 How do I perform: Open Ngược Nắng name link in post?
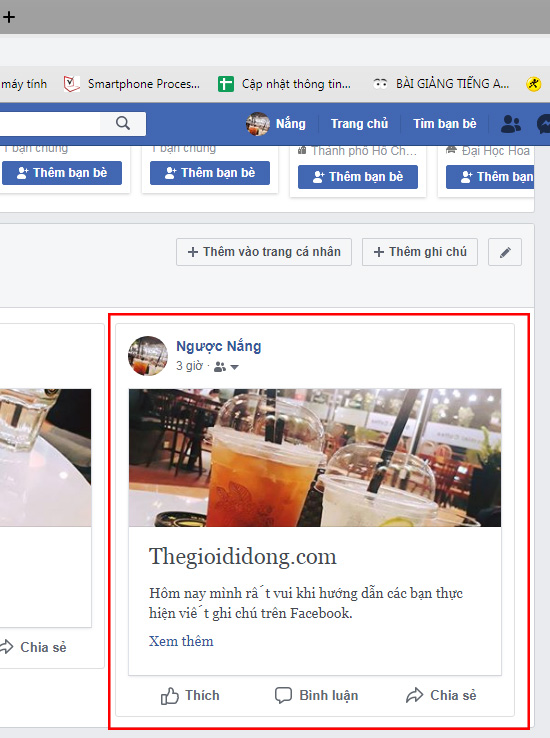click(218, 346)
